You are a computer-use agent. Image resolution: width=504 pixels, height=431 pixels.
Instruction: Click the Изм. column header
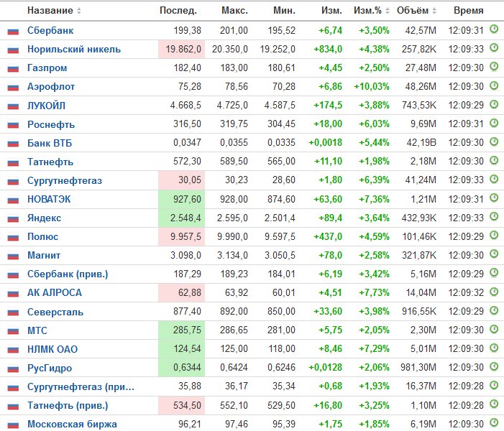pyautogui.click(x=331, y=11)
